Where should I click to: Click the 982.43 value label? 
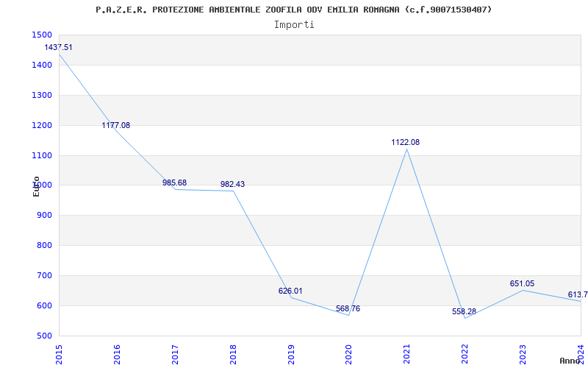click(x=232, y=185)
